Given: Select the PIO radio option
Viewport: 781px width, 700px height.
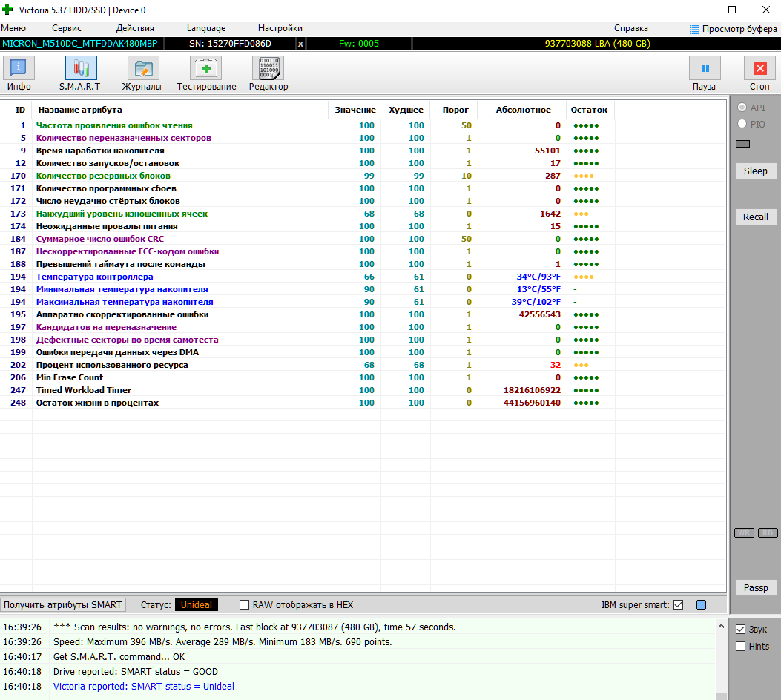Looking at the screenshot, I should click(742, 124).
